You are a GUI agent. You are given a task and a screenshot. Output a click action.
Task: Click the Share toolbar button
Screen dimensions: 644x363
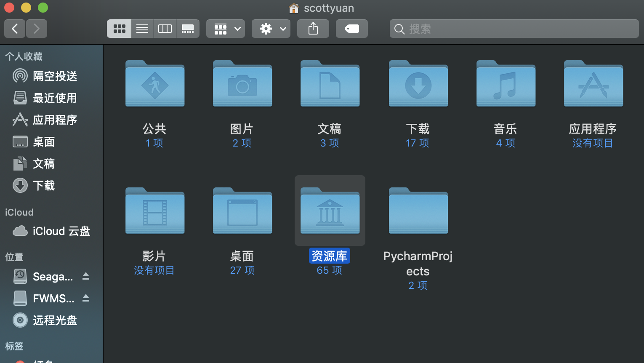point(313,29)
